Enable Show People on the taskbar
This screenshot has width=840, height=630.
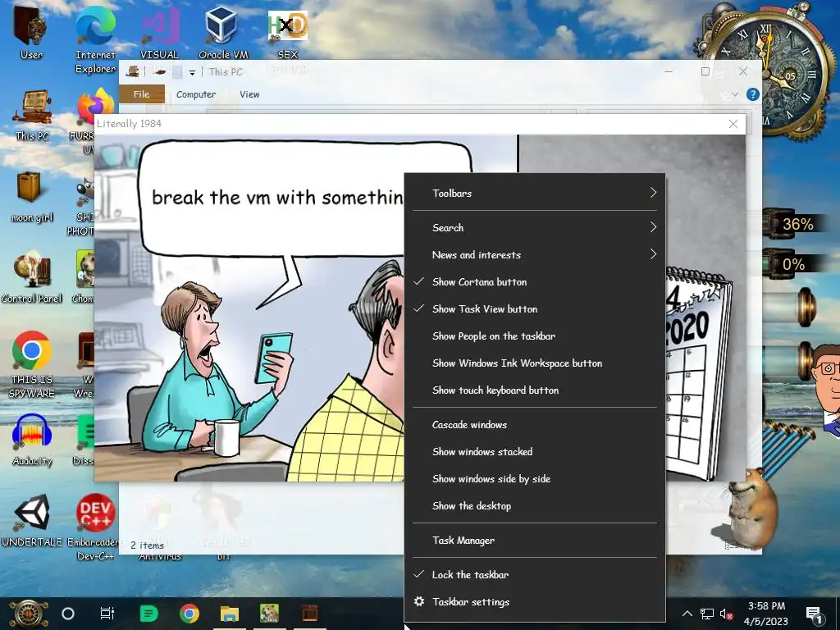pyautogui.click(x=534, y=336)
